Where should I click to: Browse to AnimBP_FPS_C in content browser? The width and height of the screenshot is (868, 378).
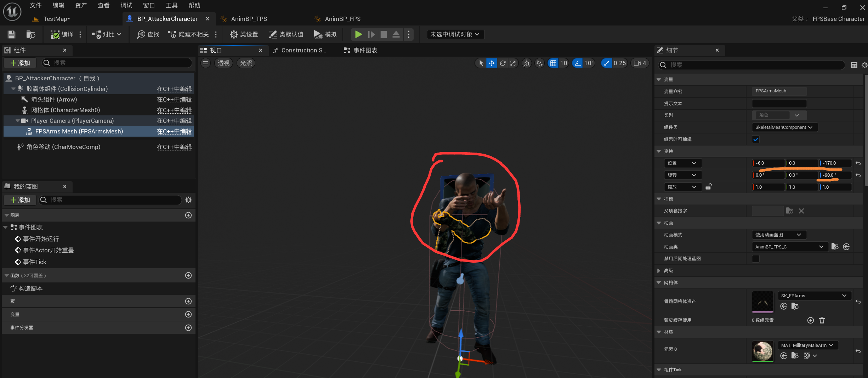[x=835, y=247]
